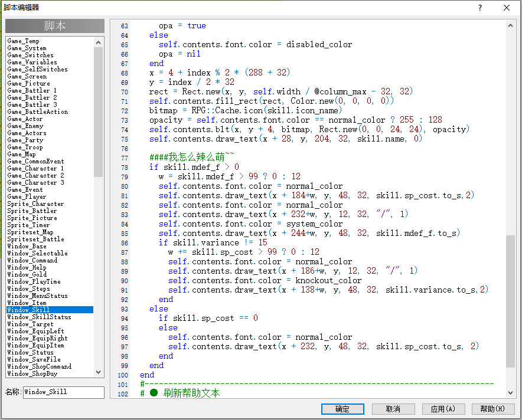Viewport: 522px width, 420px height.
Task: Click code editor scroll-down arrow
Action: (x=510, y=393)
